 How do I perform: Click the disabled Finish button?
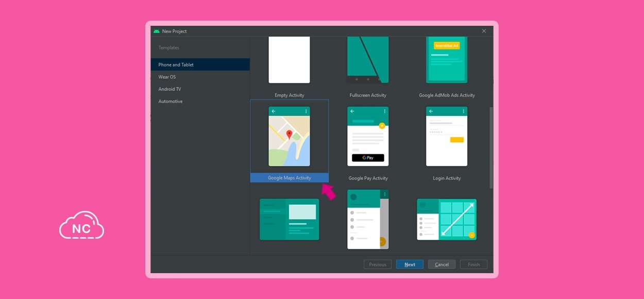(473, 264)
